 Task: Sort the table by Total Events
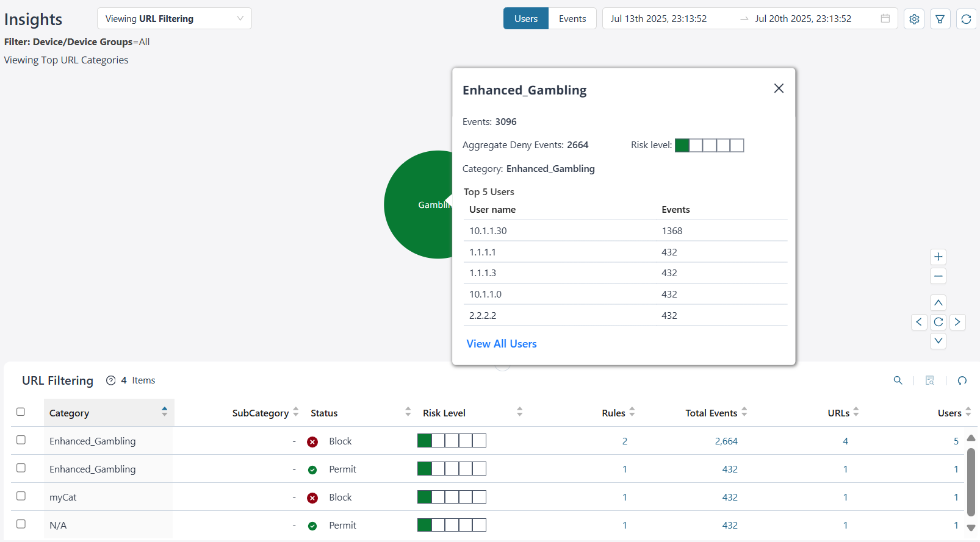point(744,413)
